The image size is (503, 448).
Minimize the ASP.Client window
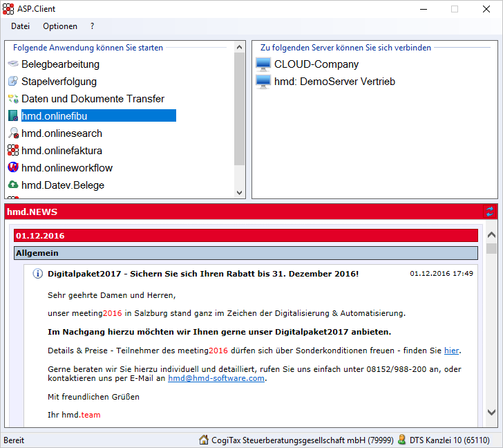[424, 9]
